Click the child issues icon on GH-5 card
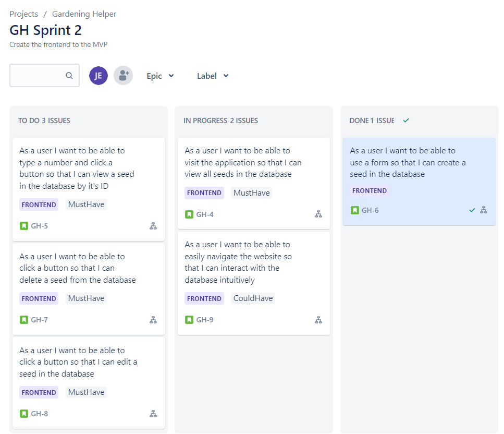The width and height of the screenshot is (504, 434). pos(153,226)
